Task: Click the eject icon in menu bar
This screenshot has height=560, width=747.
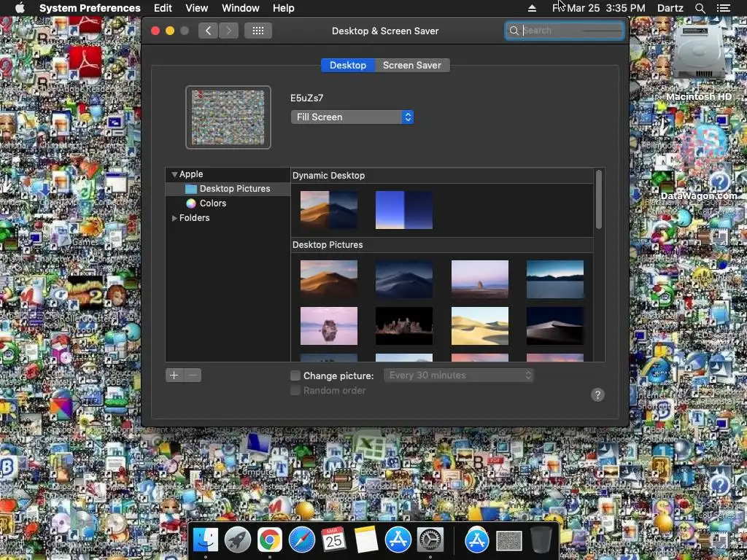Action: click(x=532, y=8)
